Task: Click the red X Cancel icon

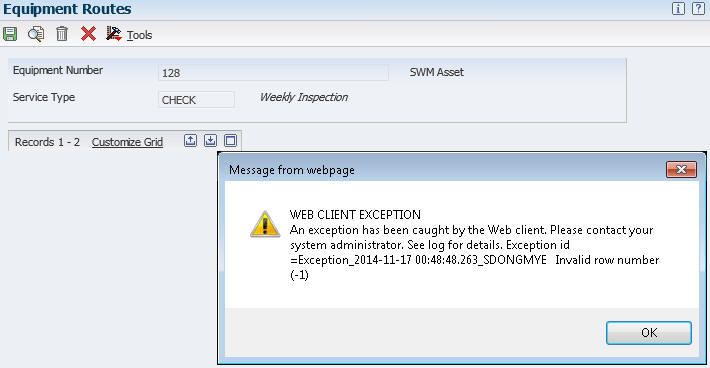Action: click(x=88, y=34)
